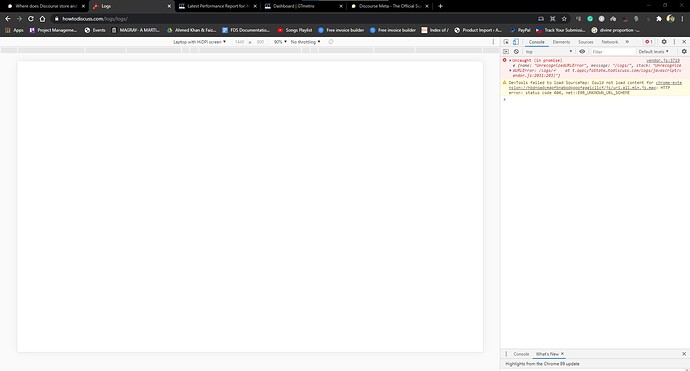This screenshot has height=371, width=690.
Task: Switch to the Elements panel tab
Action: coord(561,42)
